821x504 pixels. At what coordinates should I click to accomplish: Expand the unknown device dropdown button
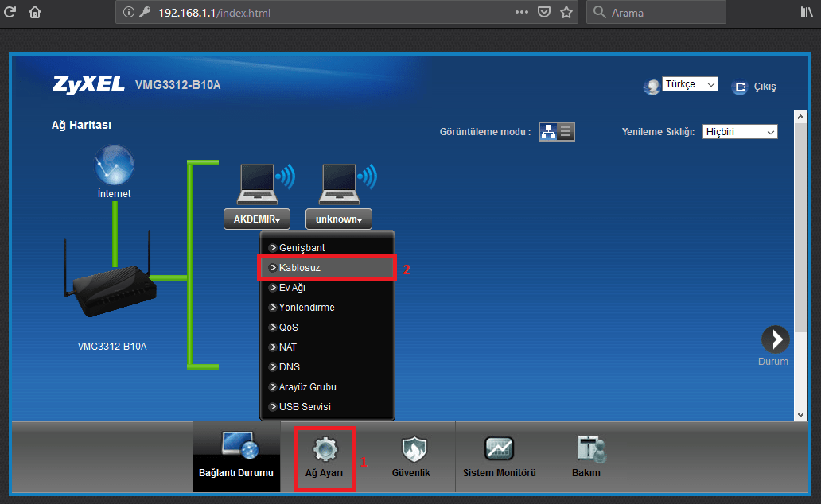click(339, 219)
